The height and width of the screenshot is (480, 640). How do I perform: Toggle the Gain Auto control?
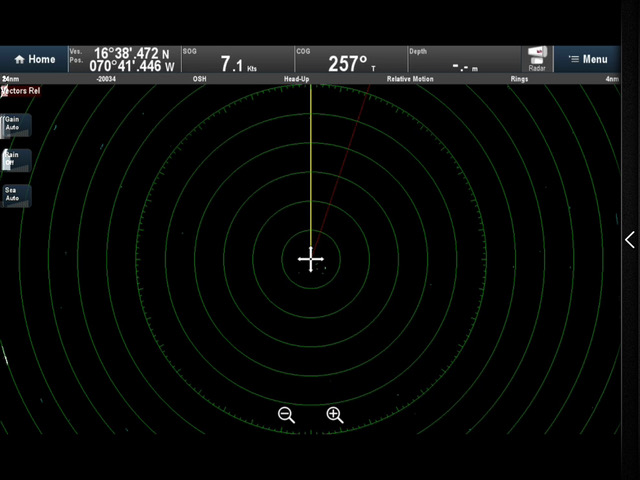pyautogui.click(x=14, y=124)
